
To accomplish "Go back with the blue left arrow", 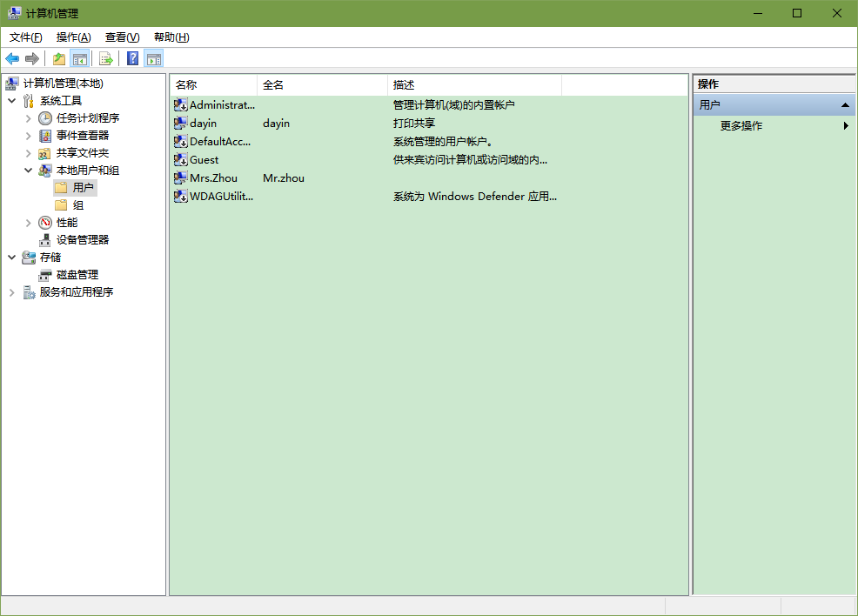I will pos(12,58).
